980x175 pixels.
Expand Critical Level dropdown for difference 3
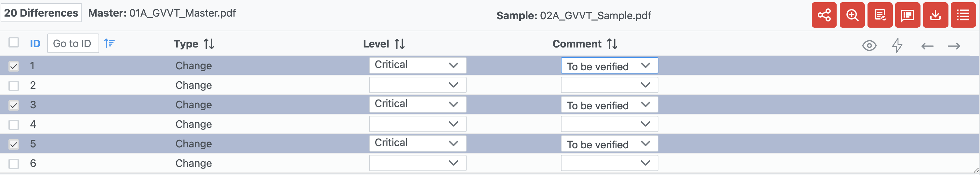pos(417,104)
